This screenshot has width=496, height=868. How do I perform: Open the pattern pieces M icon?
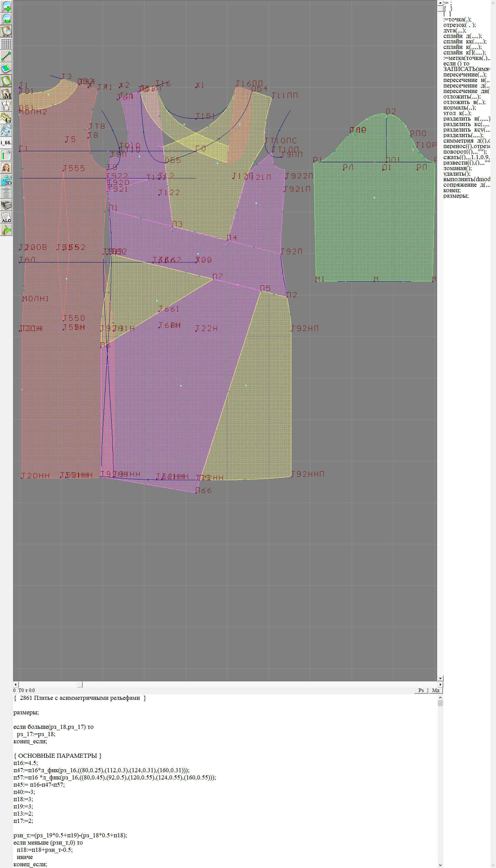click(x=6, y=94)
